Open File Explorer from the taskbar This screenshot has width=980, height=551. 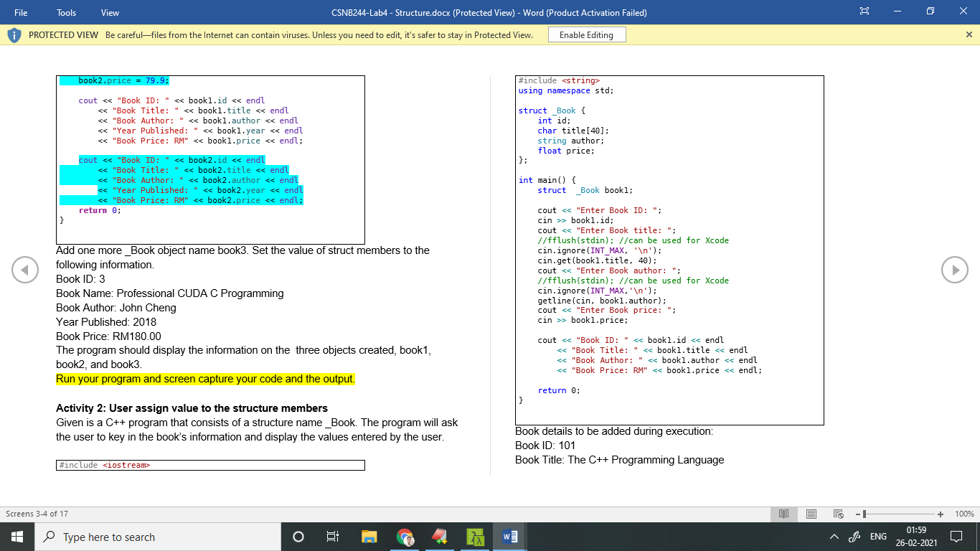(369, 537)
